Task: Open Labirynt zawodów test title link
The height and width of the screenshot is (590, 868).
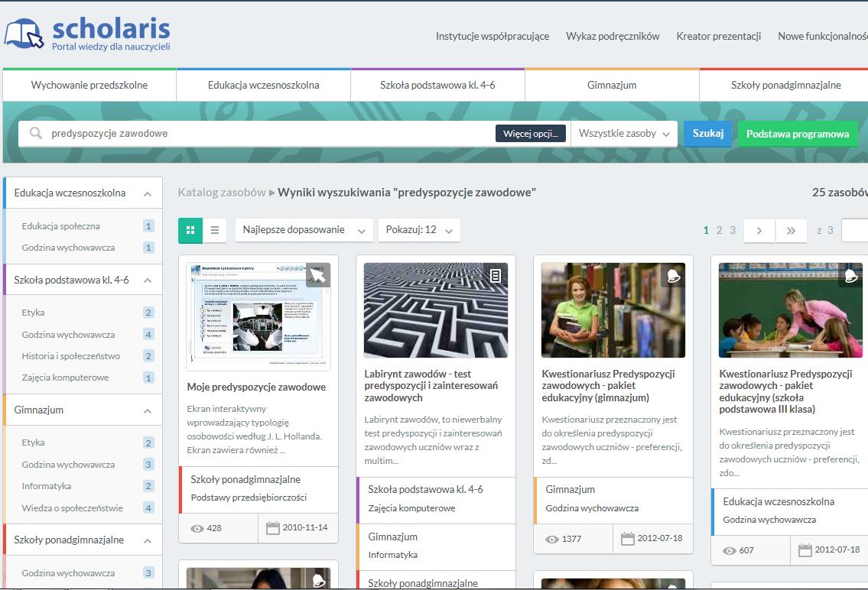Action: click(x=431, y=385)
